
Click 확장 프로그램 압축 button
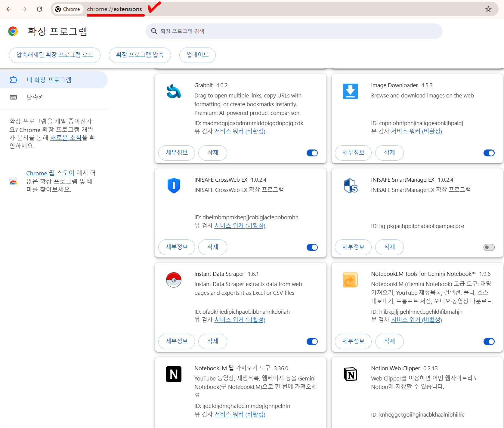pos(140,55)
